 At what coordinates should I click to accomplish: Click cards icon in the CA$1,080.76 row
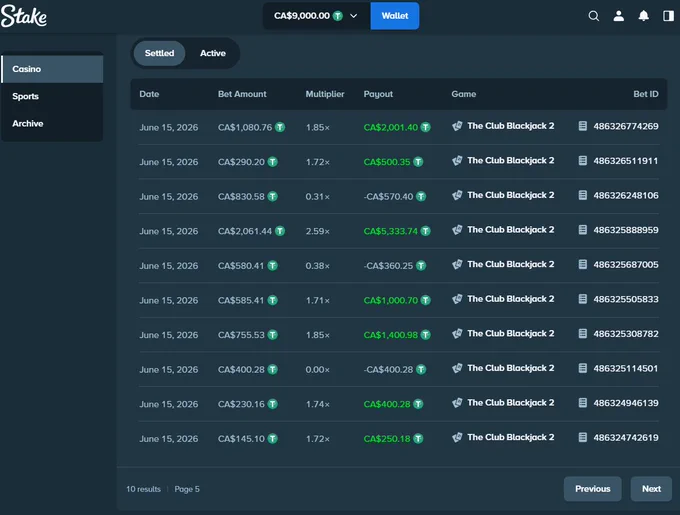pyautogui.click(x=457, y=126)
